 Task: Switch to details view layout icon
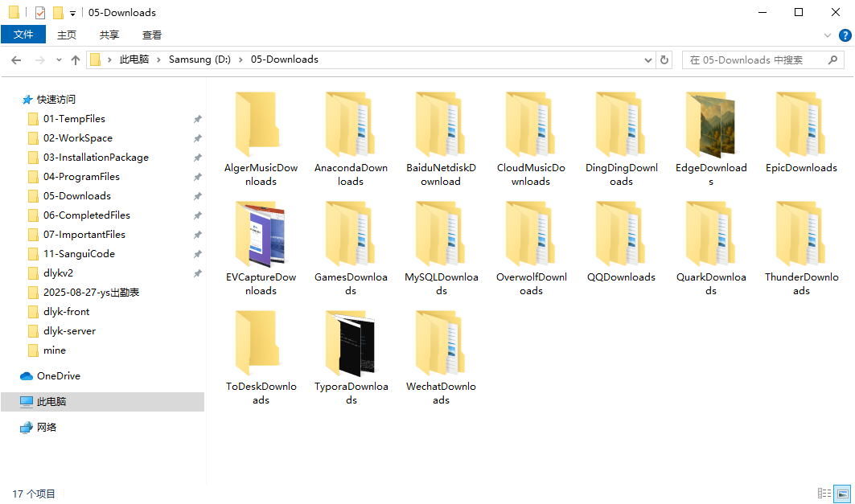pos(824,493)
